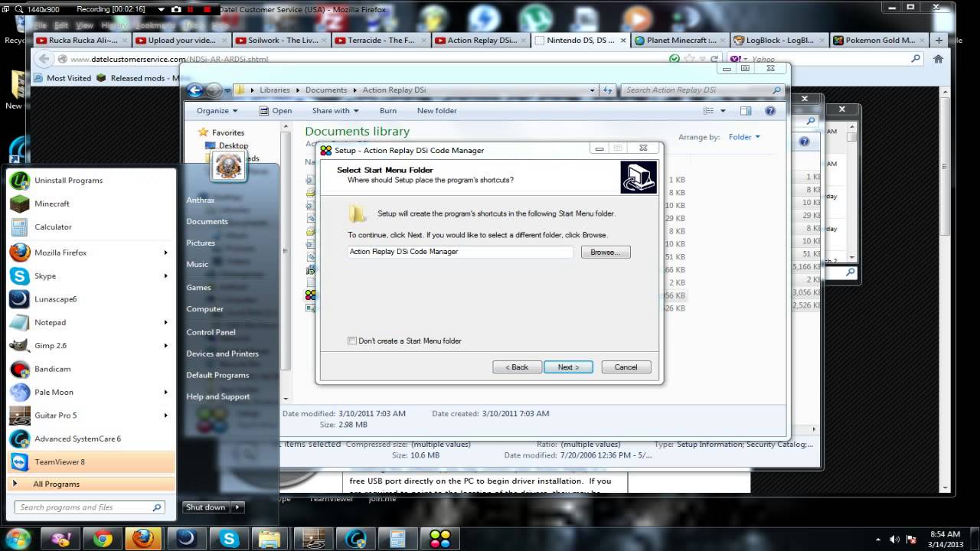Pause Bandicam recording
The height and width of the screenshot is (551, 980).
click(192, 9)
